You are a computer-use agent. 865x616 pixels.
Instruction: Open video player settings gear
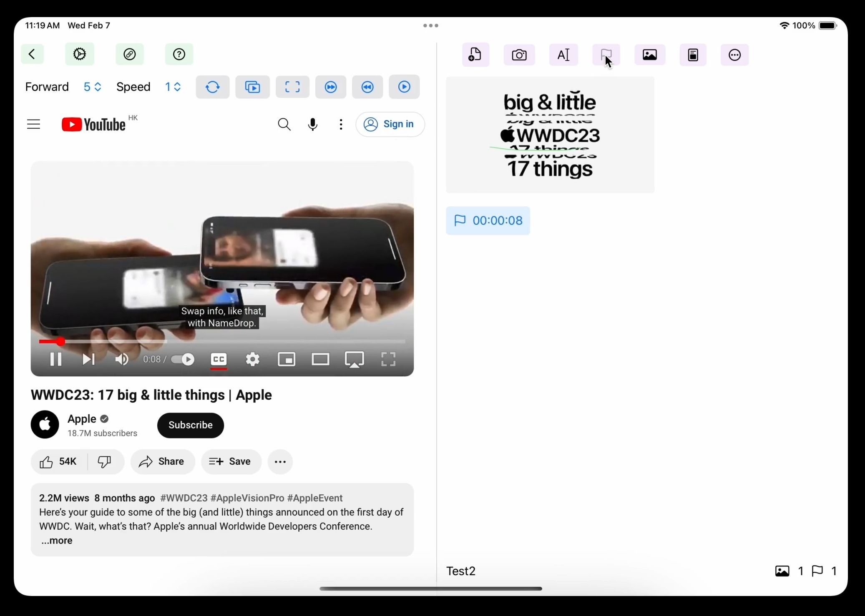[253, 359]
